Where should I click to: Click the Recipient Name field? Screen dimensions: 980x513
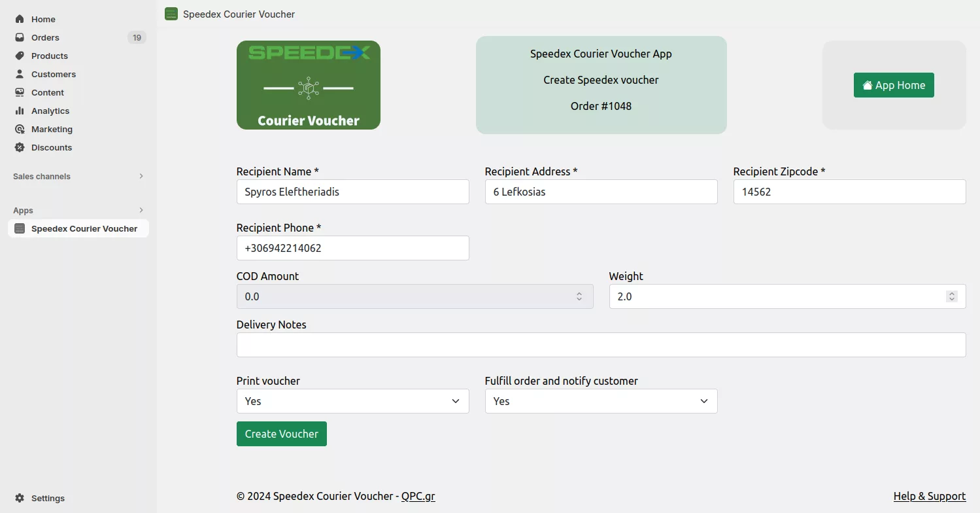tap(353, 192)
